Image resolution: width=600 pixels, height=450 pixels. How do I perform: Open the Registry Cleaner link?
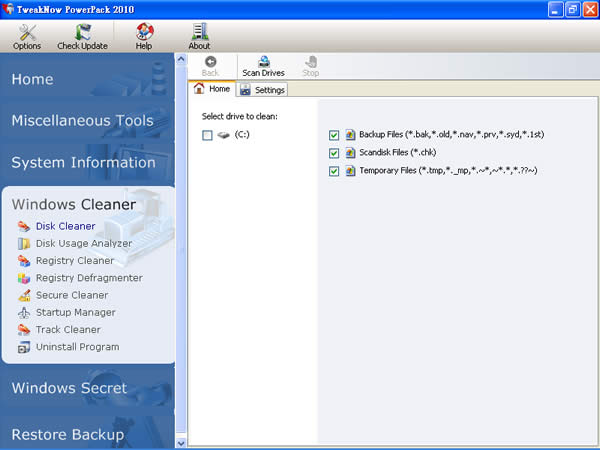75,261
